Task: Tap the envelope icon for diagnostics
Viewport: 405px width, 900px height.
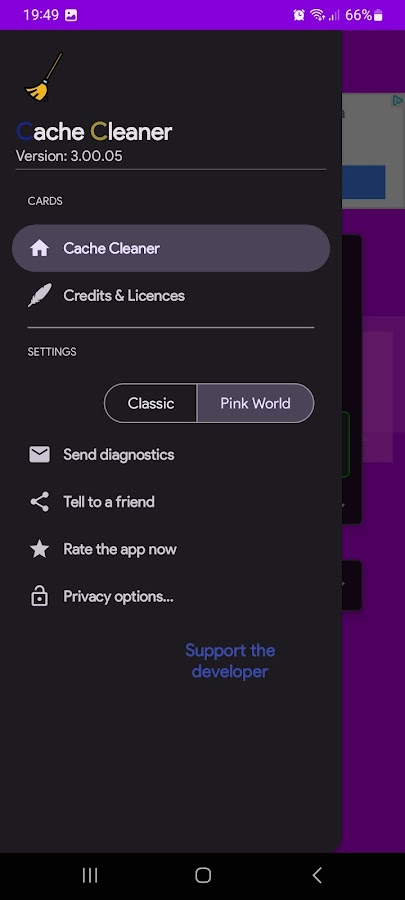Action: point(39,455)
